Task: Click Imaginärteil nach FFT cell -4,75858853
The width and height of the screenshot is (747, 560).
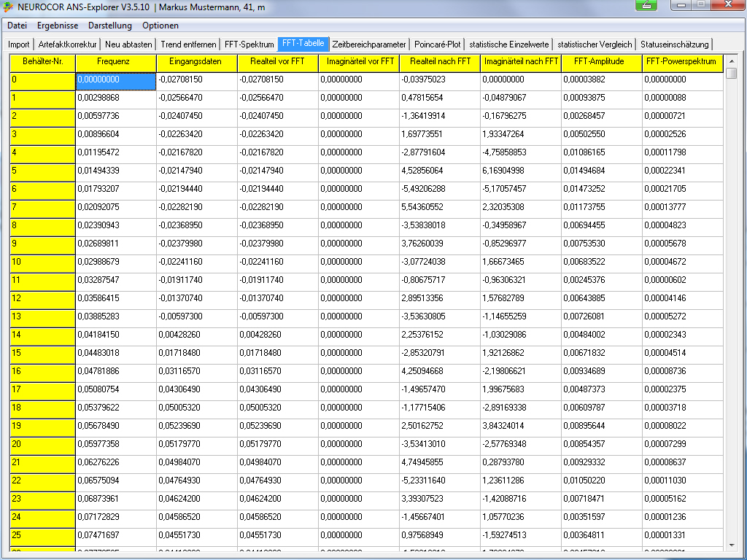Action: point(521,155)
